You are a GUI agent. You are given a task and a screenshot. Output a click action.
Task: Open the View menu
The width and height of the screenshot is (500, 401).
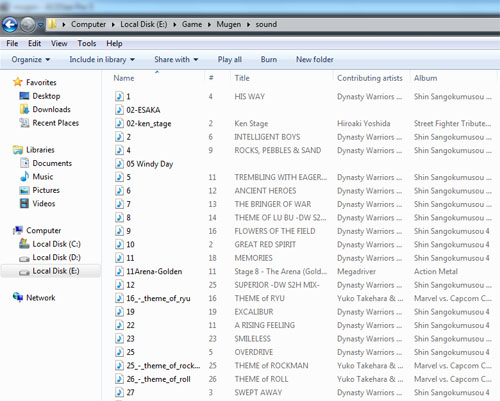59,43
